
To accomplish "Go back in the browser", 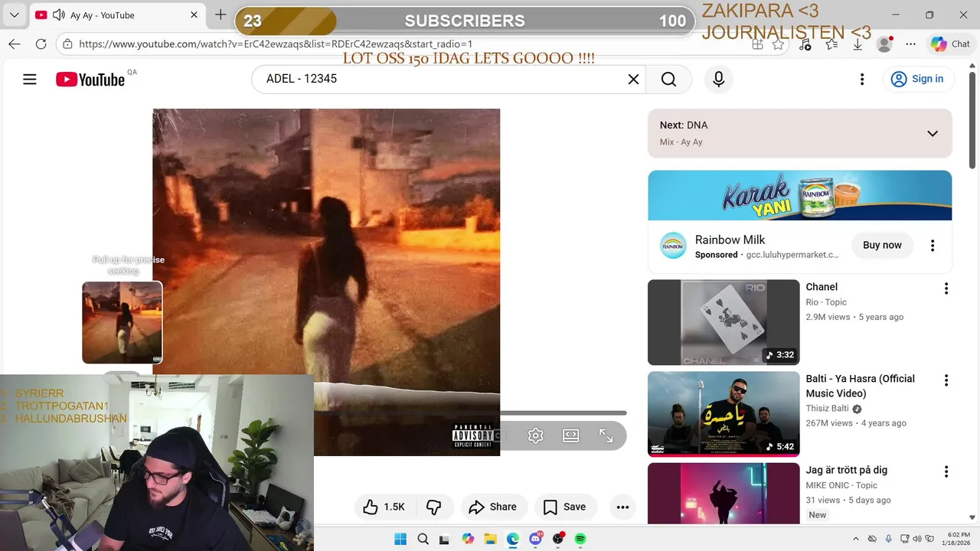I will (x=15, y=44).
